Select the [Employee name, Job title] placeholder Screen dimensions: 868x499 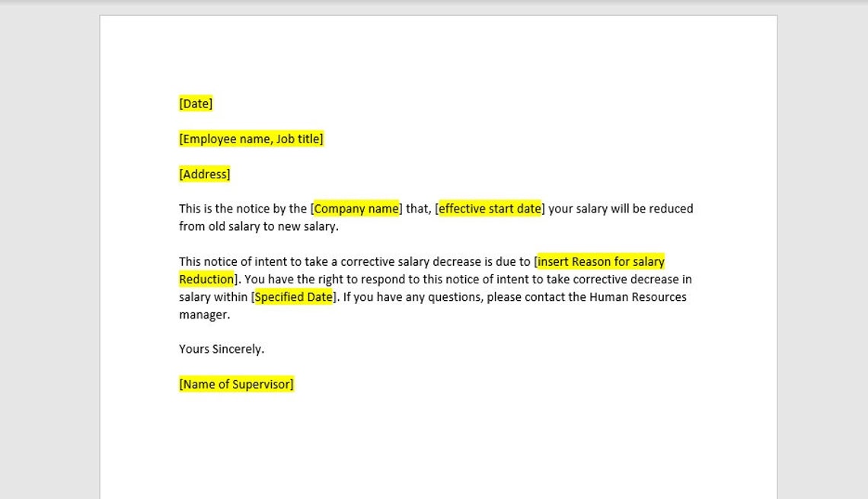point(251,139)
